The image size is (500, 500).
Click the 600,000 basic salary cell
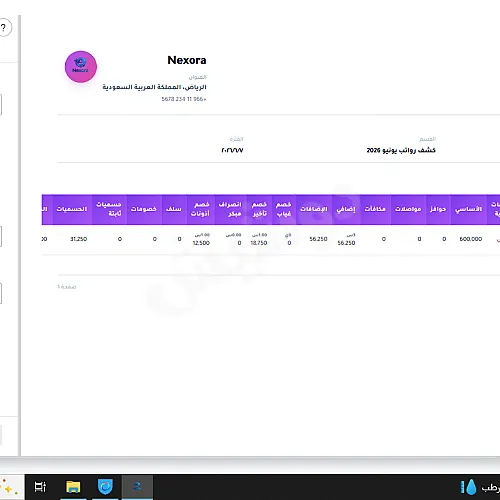(471, 239)
